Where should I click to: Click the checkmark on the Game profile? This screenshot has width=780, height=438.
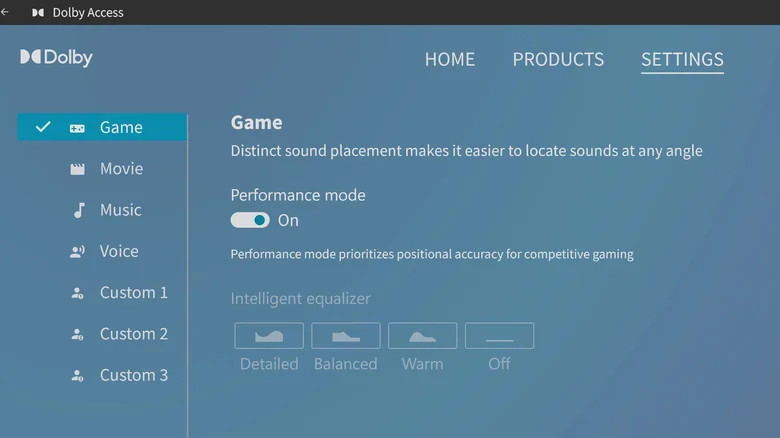tap(43, 127)
